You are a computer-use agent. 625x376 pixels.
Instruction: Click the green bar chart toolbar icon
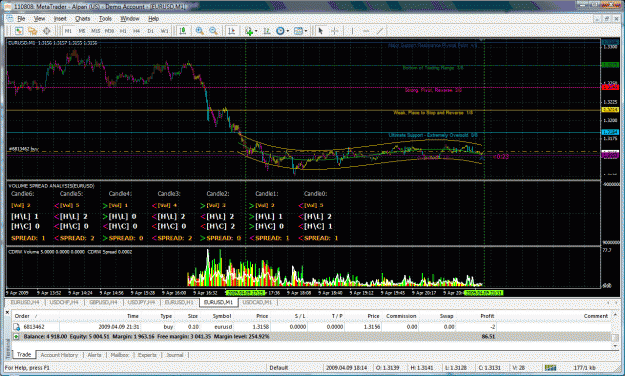183,31
